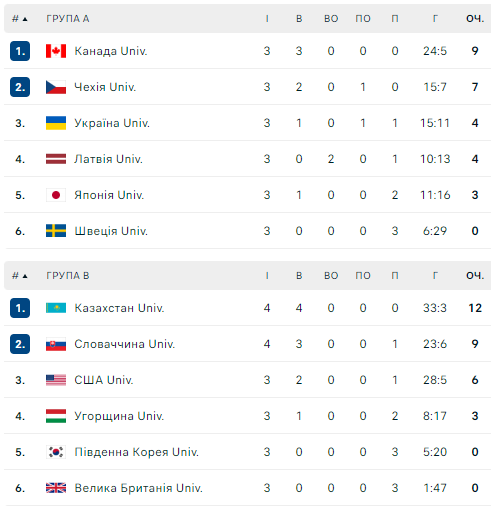Click the Slovakia flag icon
Image resolution: width=491 pixels, height=509 pixels.
point(56,344)
